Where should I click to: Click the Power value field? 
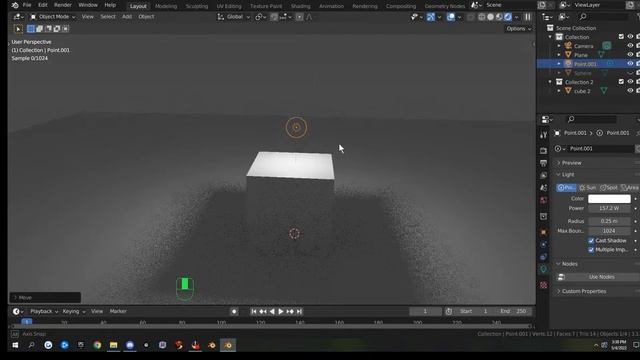coord(609,209)
